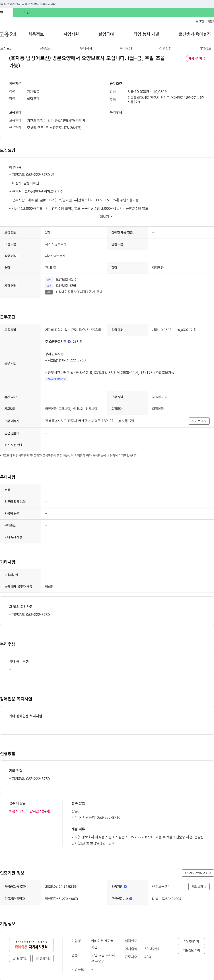Open the 출산휴가·육아휴직 menu
The width and height of the screenshot is (214, 980).
(x=195, y=34)
